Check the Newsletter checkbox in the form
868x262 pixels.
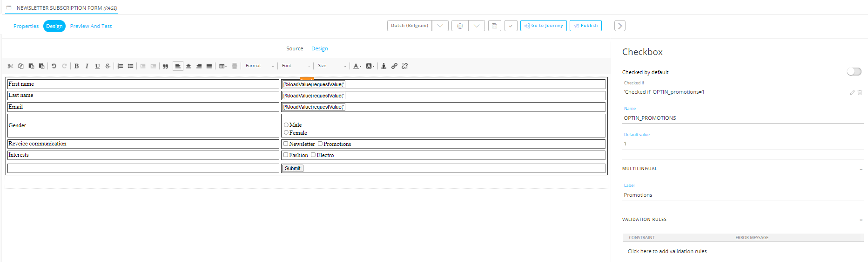(286, 144)
